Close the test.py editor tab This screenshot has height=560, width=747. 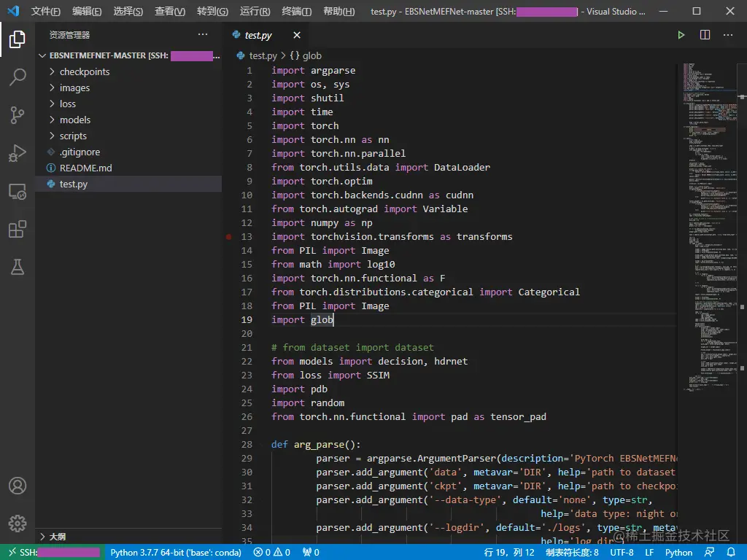[297, 35]
